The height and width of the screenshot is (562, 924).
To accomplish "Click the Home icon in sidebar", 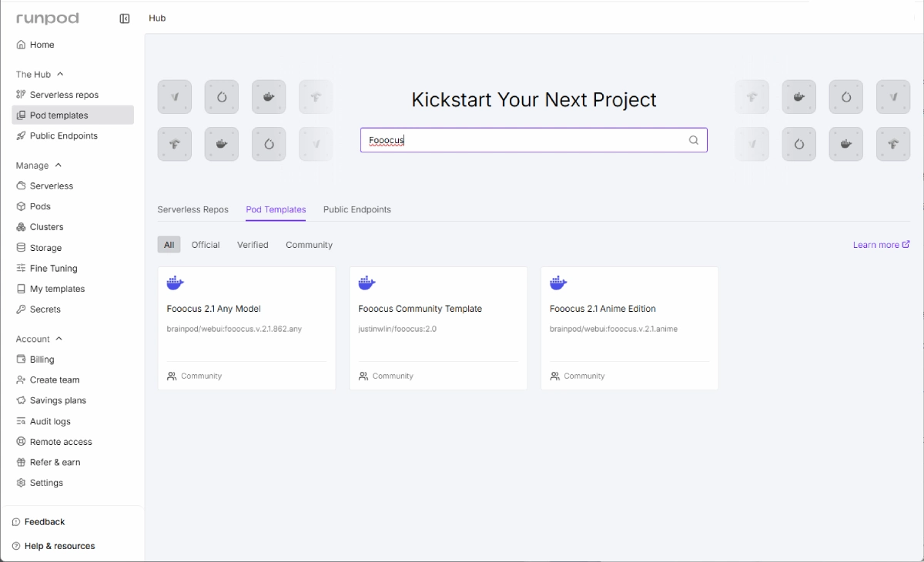I will point(22,45).
